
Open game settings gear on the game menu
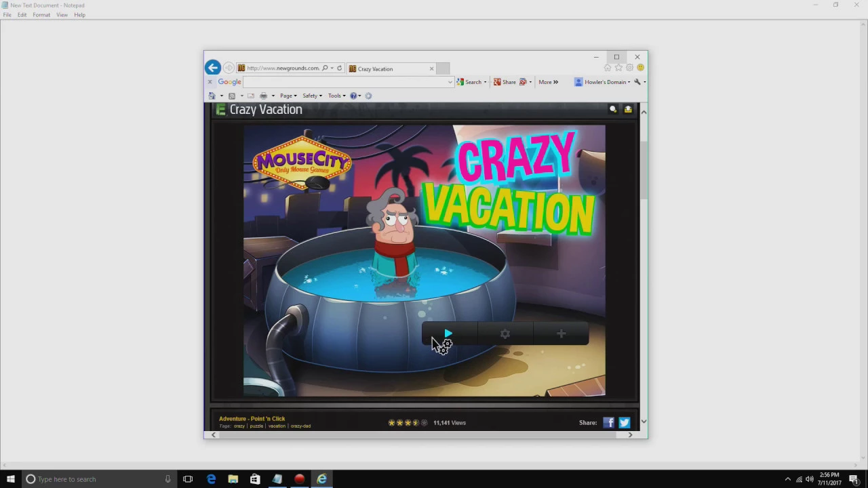505,333
